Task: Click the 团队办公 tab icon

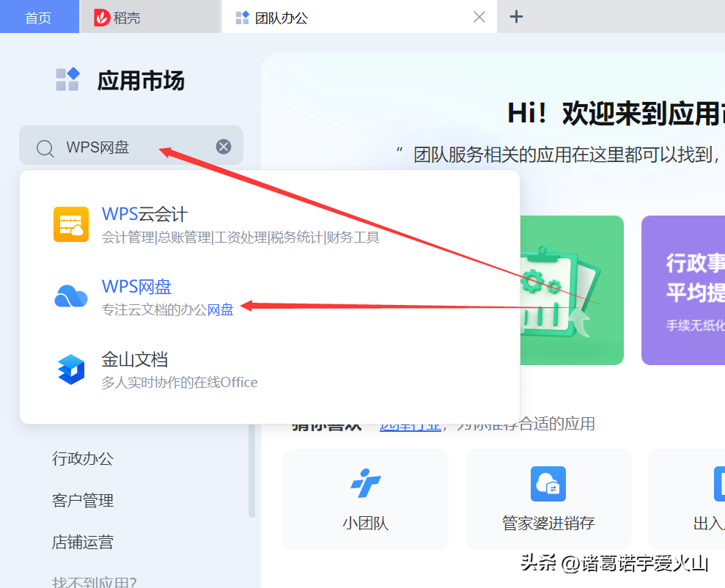Action: (243, 18)
